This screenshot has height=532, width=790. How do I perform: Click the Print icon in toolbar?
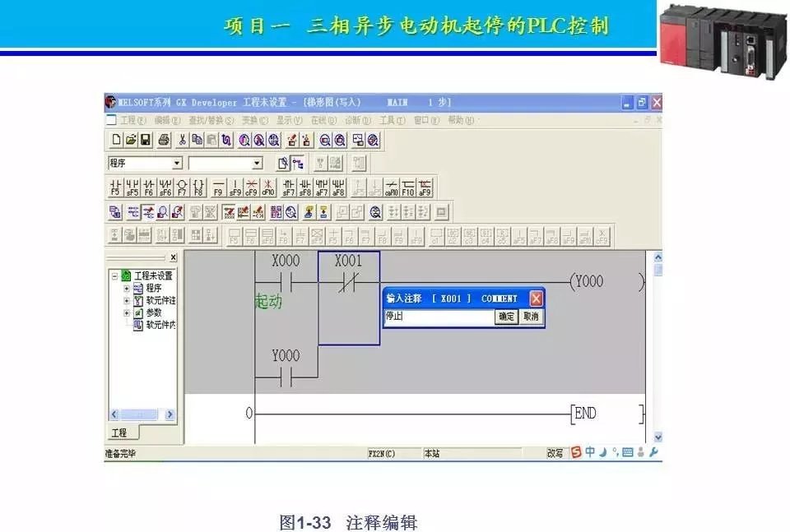(x=164, y=140)
